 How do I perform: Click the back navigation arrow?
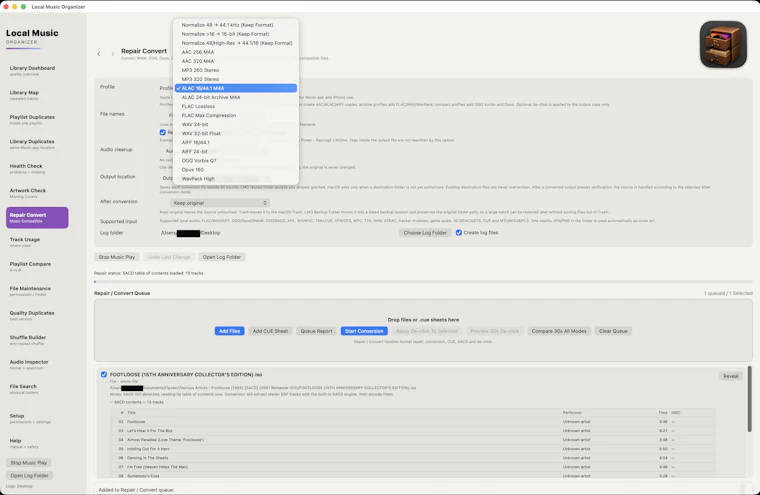(99, 54)
